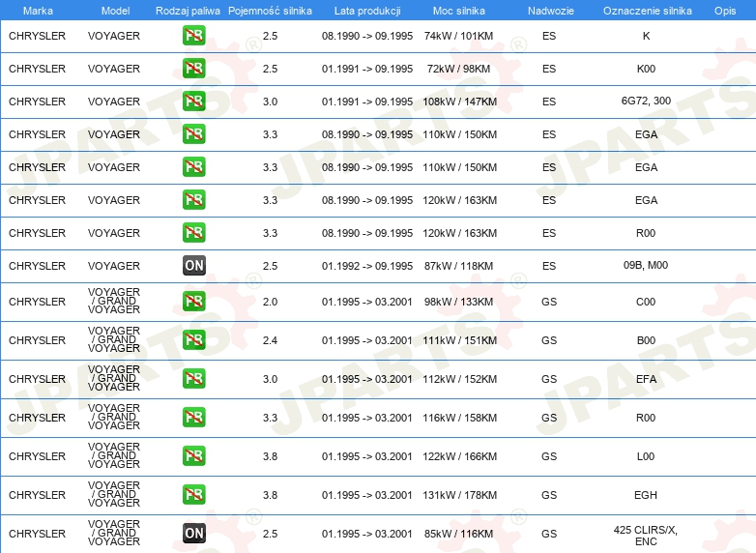This screenshot has width=756, height=553.
Task: Select the engine power cell 72kW / 98KM
Action: pos(458,69)
